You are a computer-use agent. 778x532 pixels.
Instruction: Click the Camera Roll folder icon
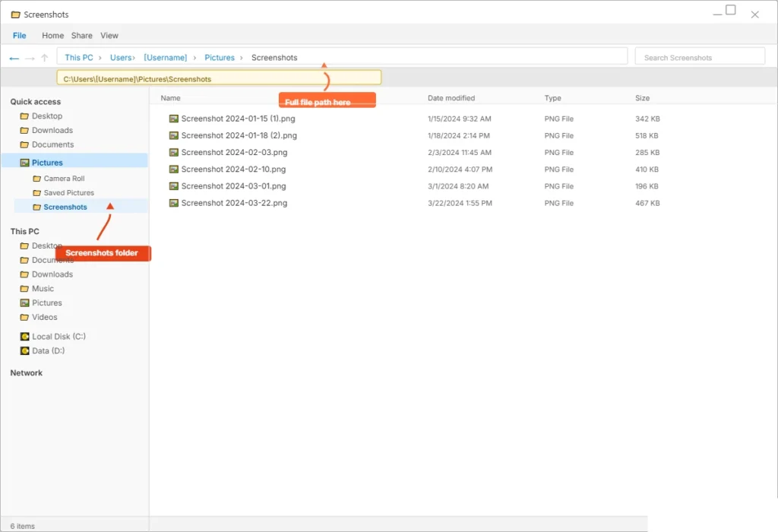tap(36, 179)
